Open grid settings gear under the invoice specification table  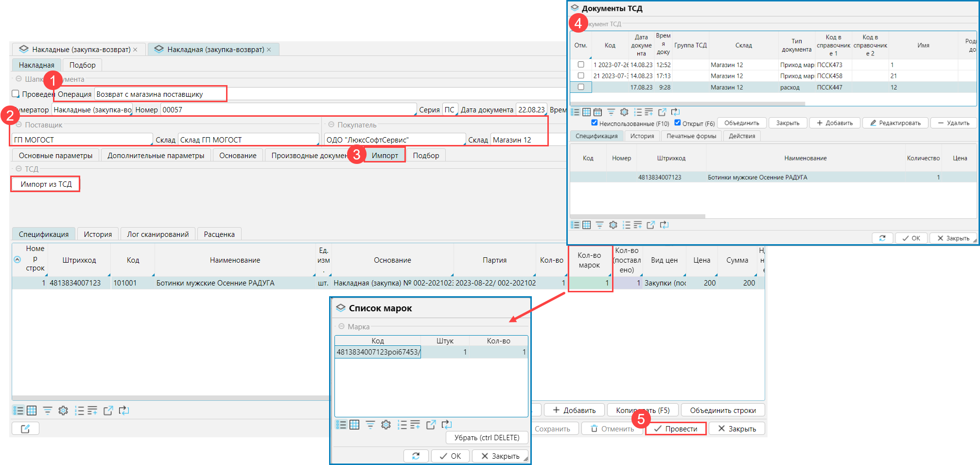[63, 411]
